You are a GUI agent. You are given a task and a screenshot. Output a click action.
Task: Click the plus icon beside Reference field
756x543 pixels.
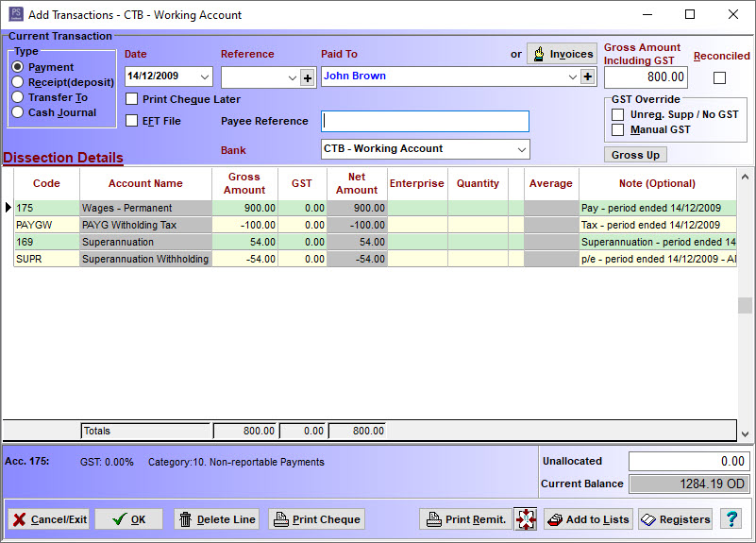(x=308, y=77)
